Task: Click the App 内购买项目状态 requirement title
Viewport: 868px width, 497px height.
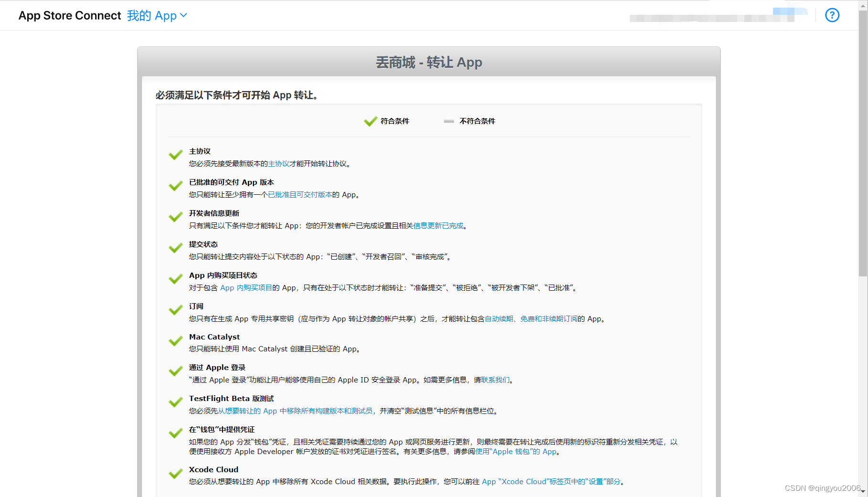Action: 223,275
